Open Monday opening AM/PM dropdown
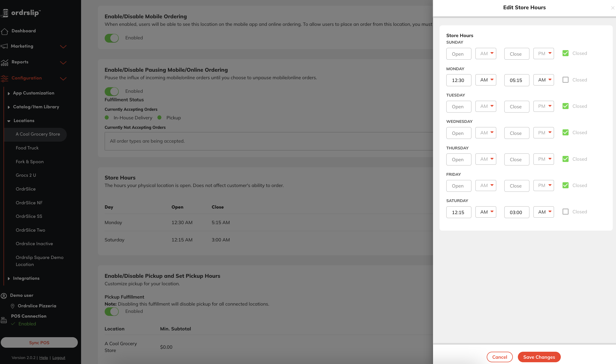 coord(486,80)
